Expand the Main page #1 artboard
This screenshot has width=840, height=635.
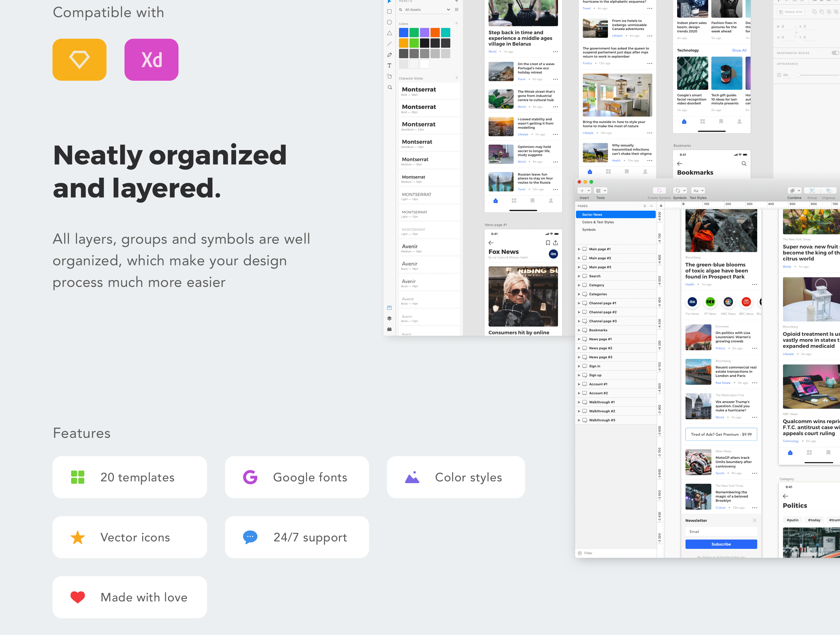click(x=579, y=249)
